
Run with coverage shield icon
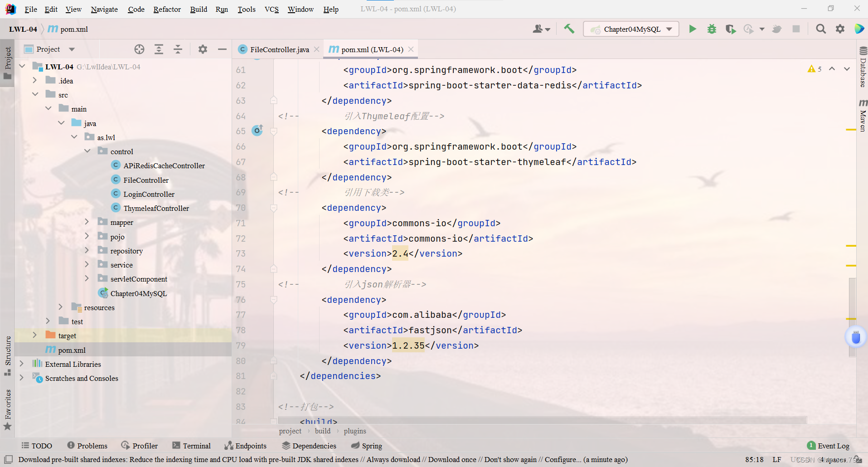point(730,29)
